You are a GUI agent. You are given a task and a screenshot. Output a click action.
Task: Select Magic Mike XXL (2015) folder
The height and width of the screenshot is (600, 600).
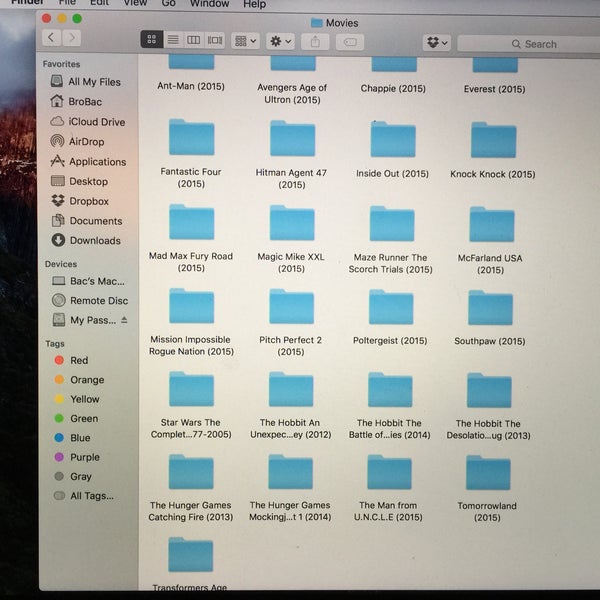point(292,223)
